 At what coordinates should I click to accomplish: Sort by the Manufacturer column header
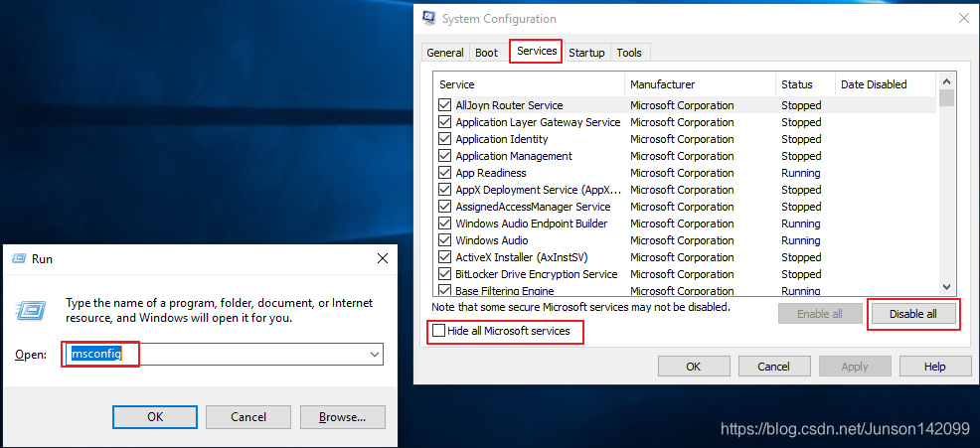point(700,84)
